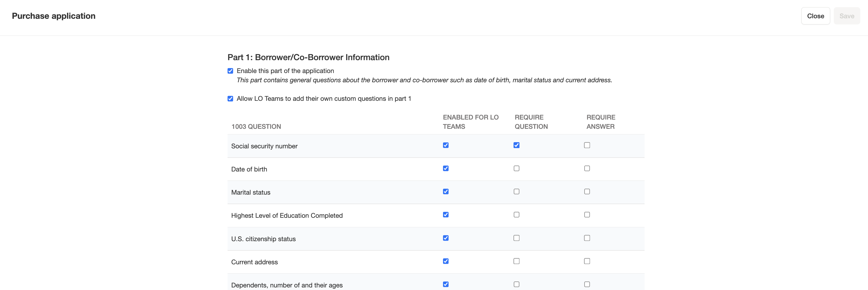Image resolution: width=868 pixels, height=290 pixels.
Task: Uncheck U.S. citizenship status Enabled for LO Teams
Action: point(446,238)
